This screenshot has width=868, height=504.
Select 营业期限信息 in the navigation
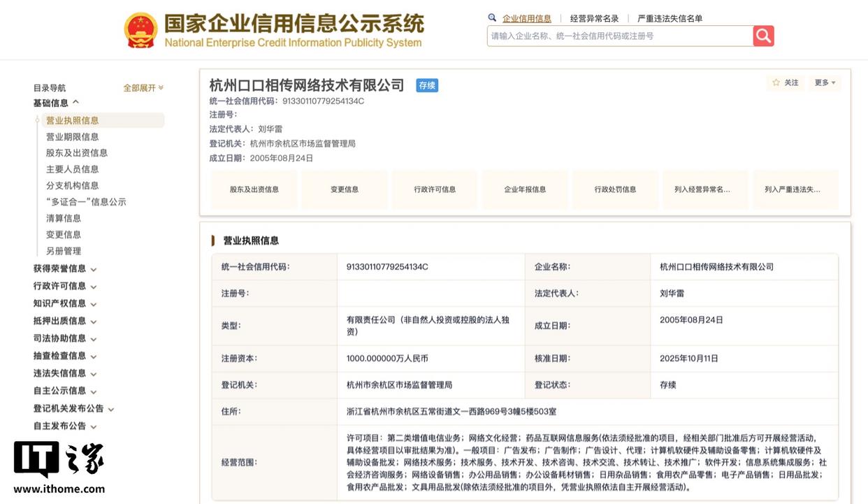(x=73, y=137)
